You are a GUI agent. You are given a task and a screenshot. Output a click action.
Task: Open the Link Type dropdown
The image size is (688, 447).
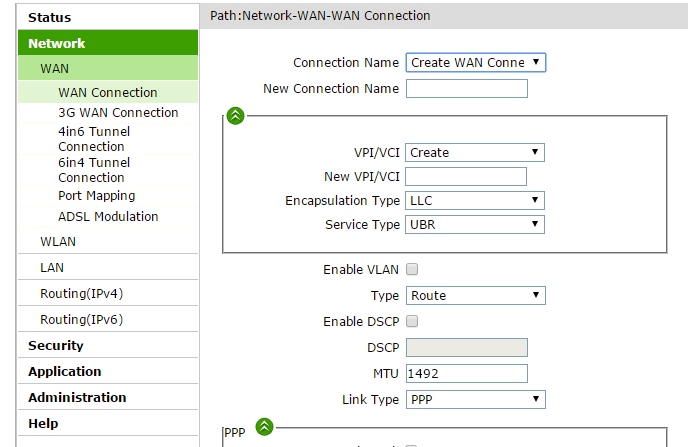475,400
